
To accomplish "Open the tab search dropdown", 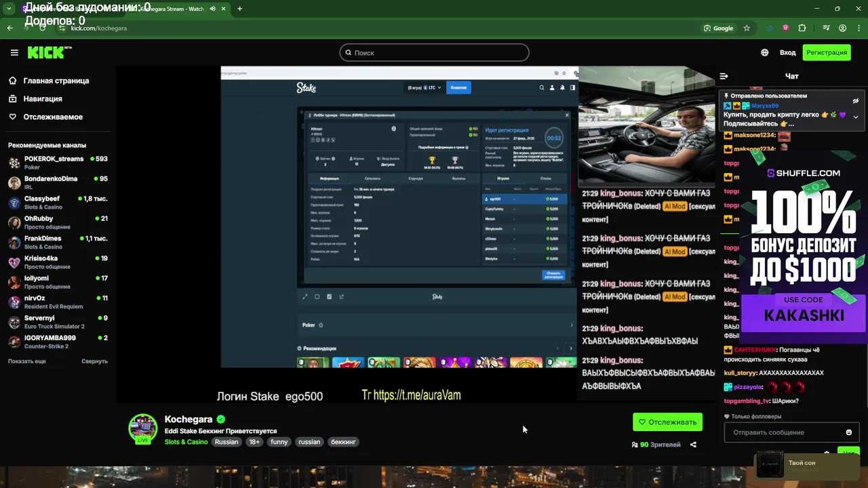I will point(9,9).
